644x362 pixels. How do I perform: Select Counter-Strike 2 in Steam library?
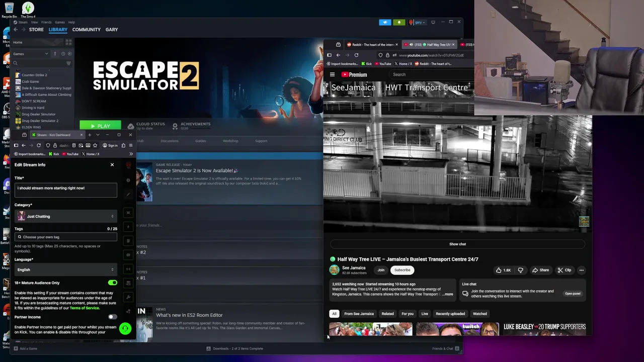click(34, 75)
